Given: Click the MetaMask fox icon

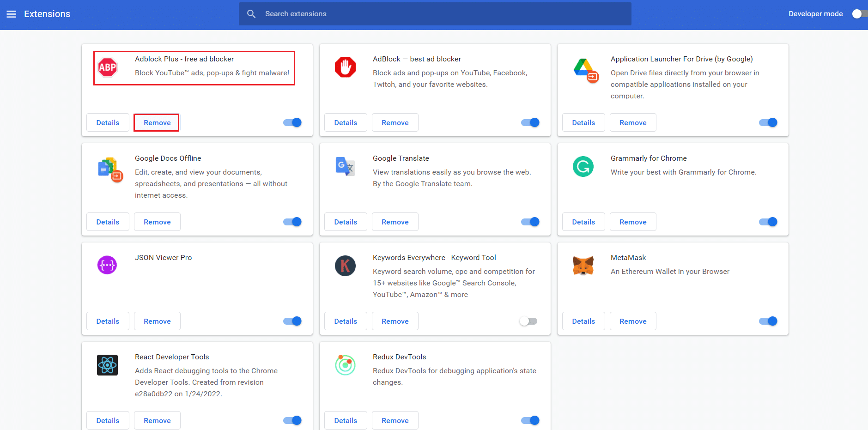Looking at the screenshot, I should (583, 266).
